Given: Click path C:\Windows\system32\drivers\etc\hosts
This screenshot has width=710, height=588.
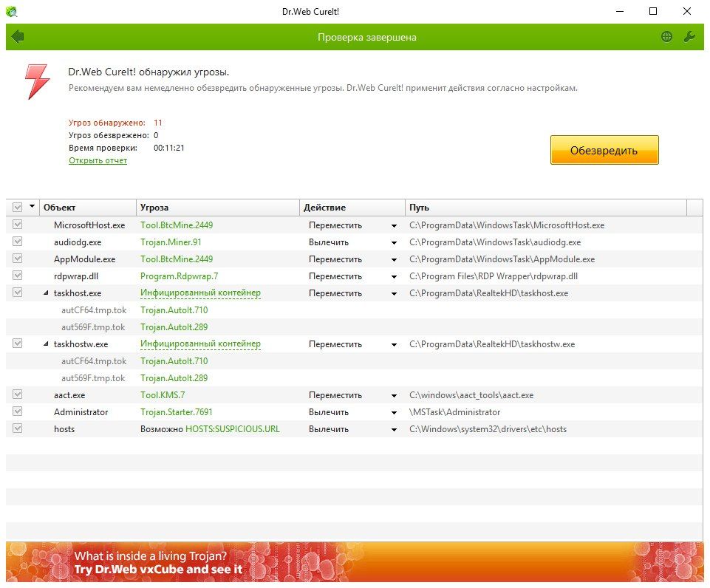Looking at the screenshot, I should point(488,428).
